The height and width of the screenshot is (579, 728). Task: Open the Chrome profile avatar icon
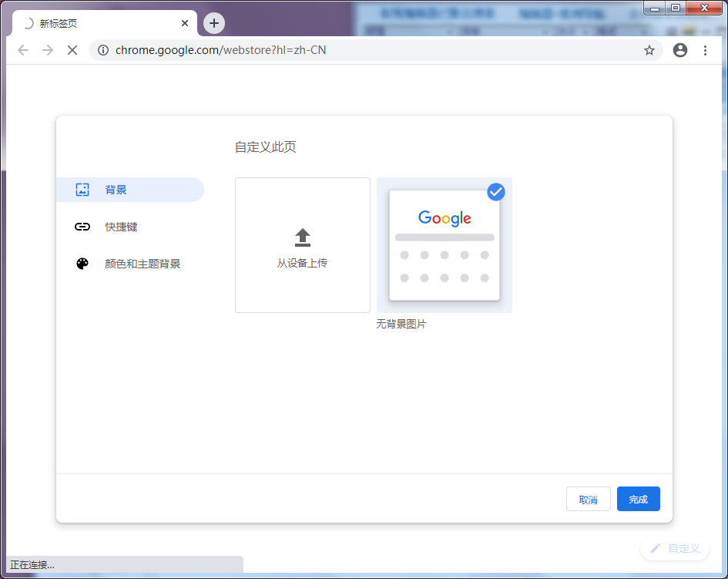tap(680, 49)
